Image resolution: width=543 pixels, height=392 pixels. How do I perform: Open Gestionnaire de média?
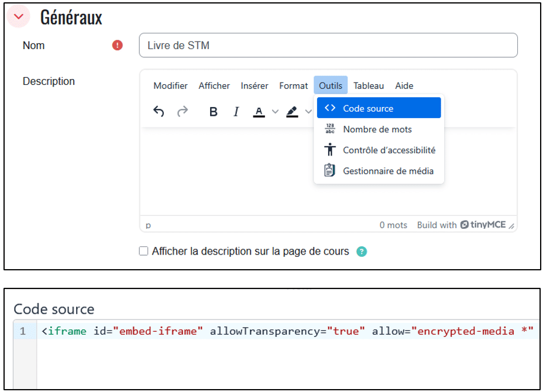coord(379,171)
